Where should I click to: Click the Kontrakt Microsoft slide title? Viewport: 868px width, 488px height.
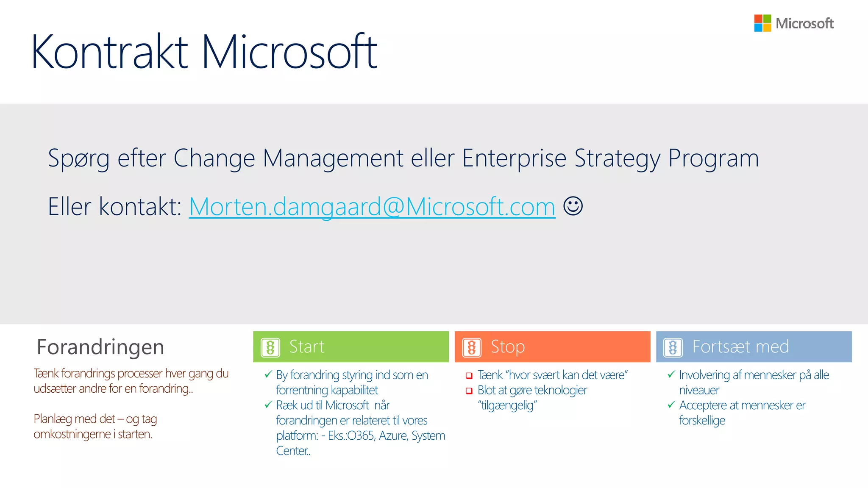pyautogui.click(x=204, y=52)
